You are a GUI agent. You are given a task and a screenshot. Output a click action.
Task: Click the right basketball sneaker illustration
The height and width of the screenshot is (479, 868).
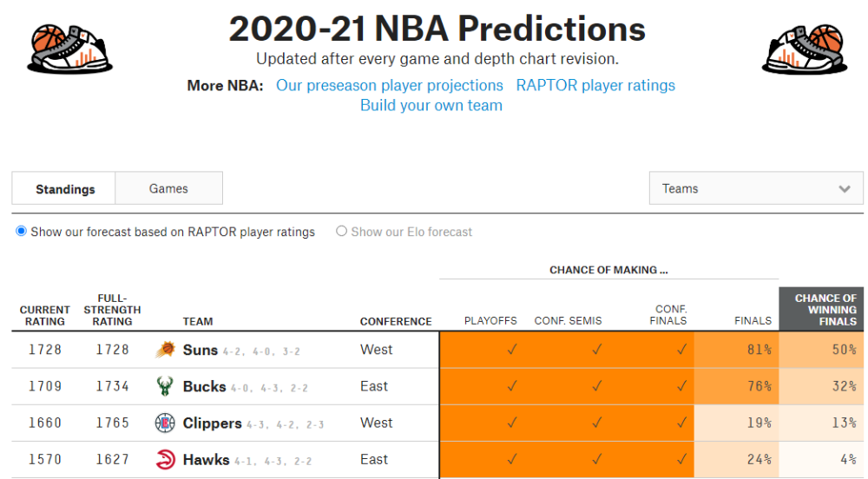point(805,49)
